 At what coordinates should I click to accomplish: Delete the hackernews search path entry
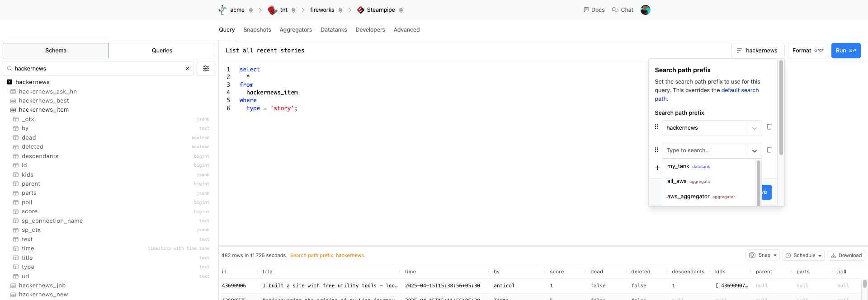(769, 127)
